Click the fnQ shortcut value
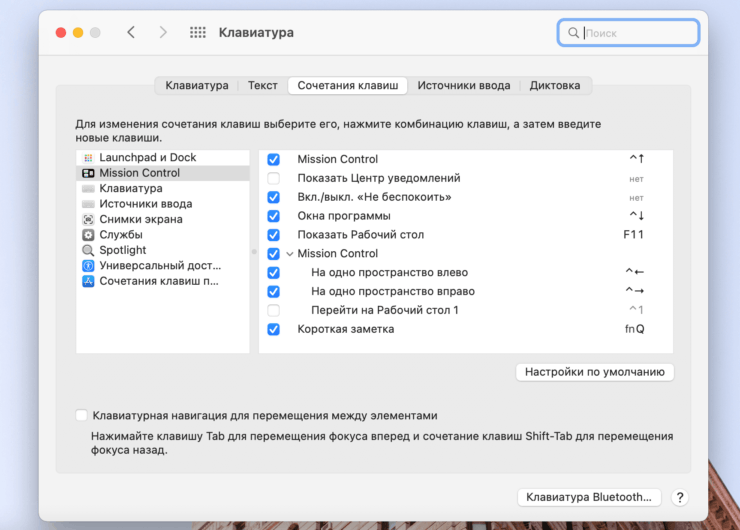 point(634,329)
